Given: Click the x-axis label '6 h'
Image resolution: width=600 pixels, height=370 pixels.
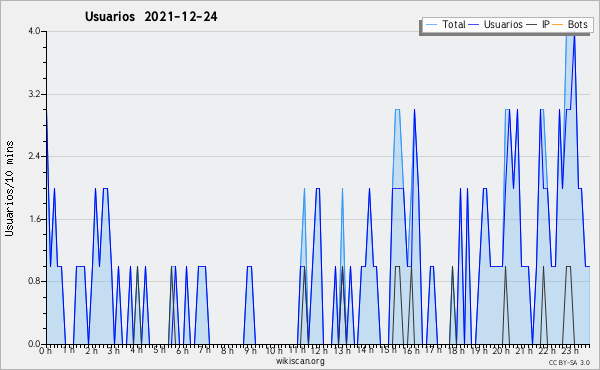Looking at the screenshot, I should coord(182,351).
